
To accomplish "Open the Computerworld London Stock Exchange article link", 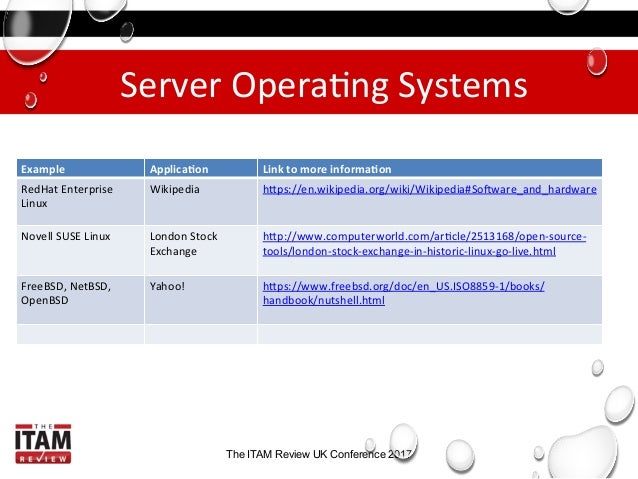I will click(424, 244).
